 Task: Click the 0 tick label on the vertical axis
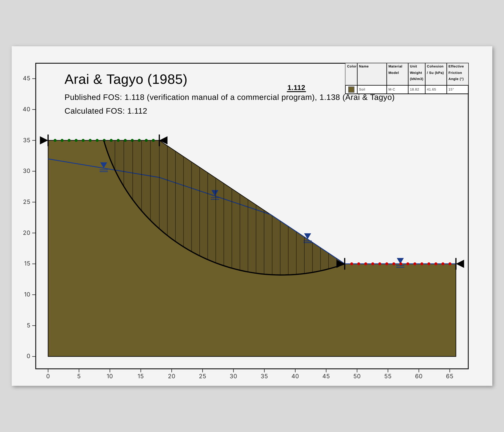click(x=28, y=356)
